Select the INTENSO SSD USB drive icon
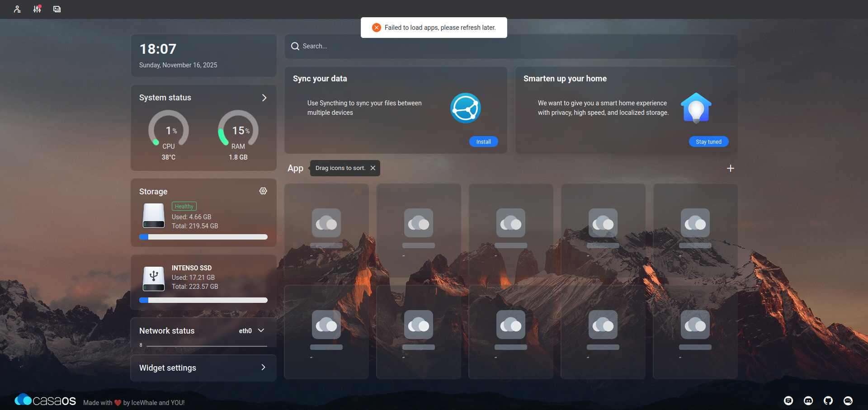This screenshot has width=868, height=410. point(154,278)
